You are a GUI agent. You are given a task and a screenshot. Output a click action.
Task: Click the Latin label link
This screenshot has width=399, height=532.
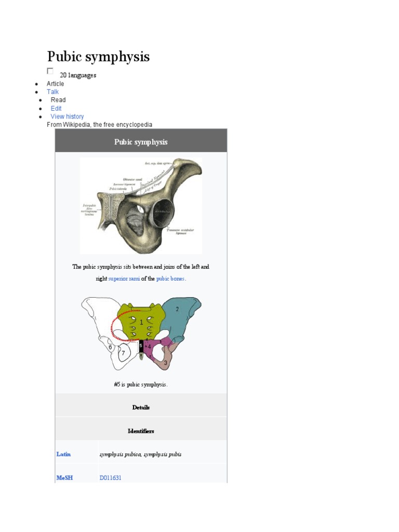coord(63,454)
